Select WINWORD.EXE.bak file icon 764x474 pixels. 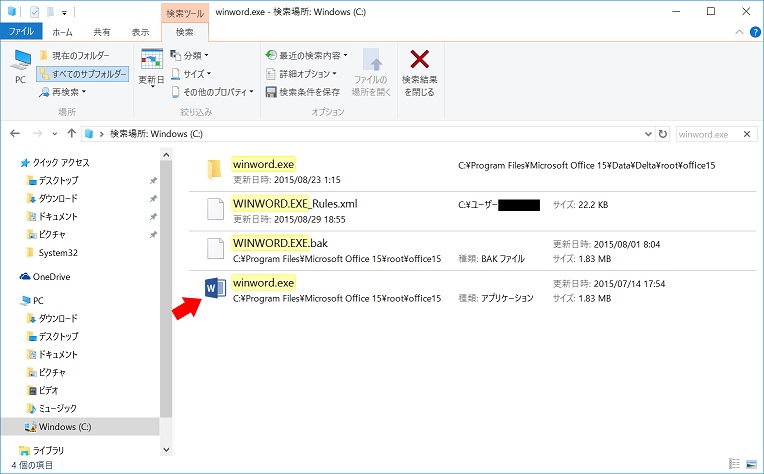click(x=215, y=249)
